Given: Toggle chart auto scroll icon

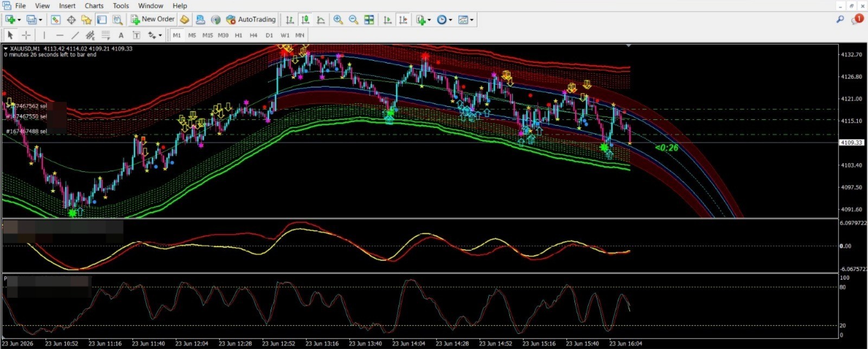Looking at the screenshot, I should click(387, 20).
